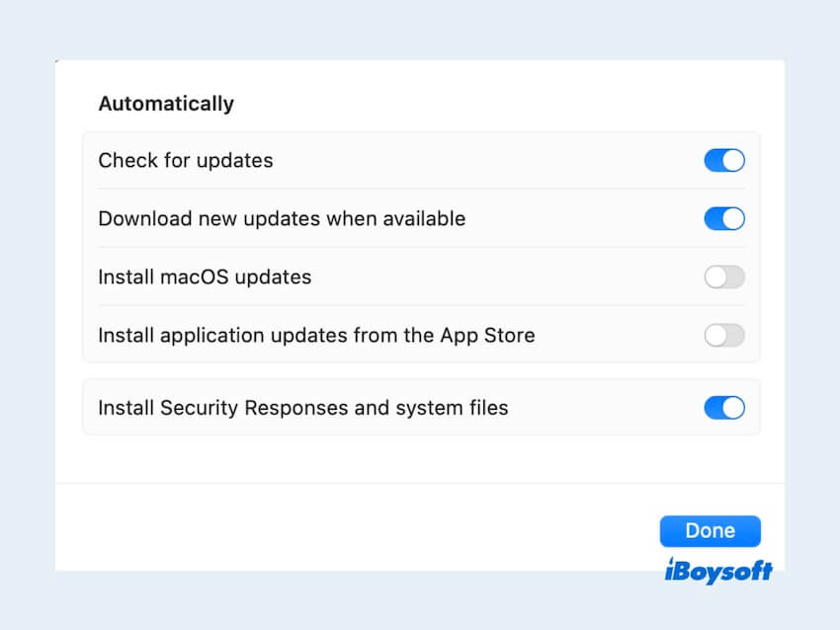Click the Done button
This screenshot has height=630, width=840.
pyautogui.click(x=710, y=530)
